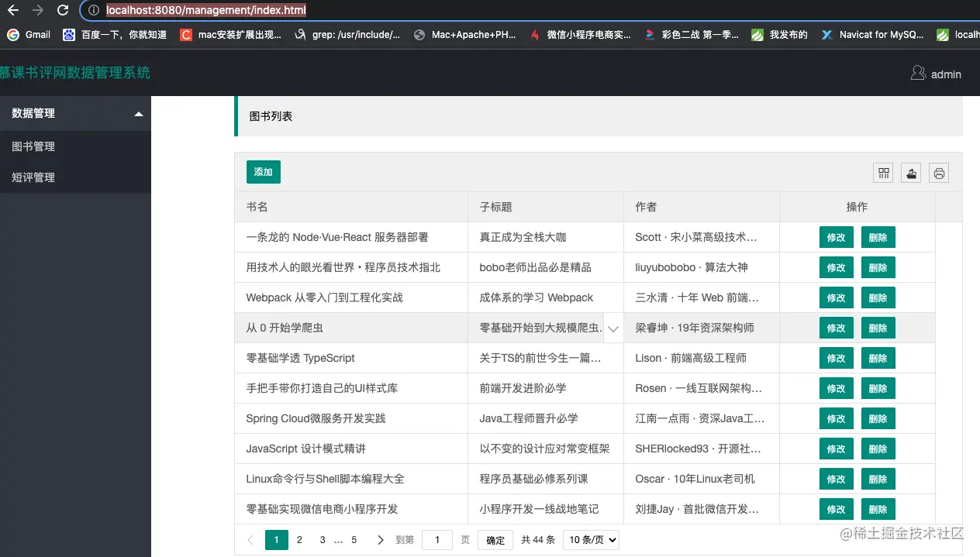Image resolution: width=980 pixels, height=557 pixels.
Task: Open the Navicat for MySQ bookmark
Action: [x=873, y=35]
